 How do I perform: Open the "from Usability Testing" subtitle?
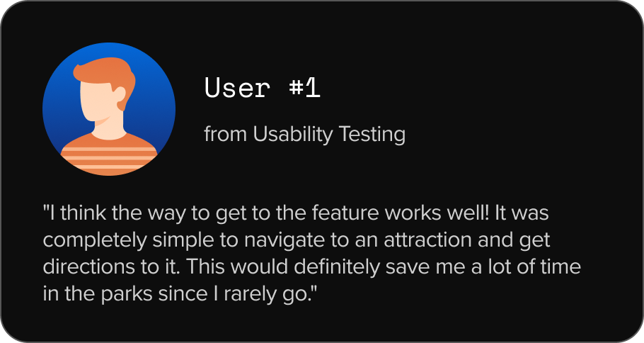pyautogui.click(x=305, y=135)
